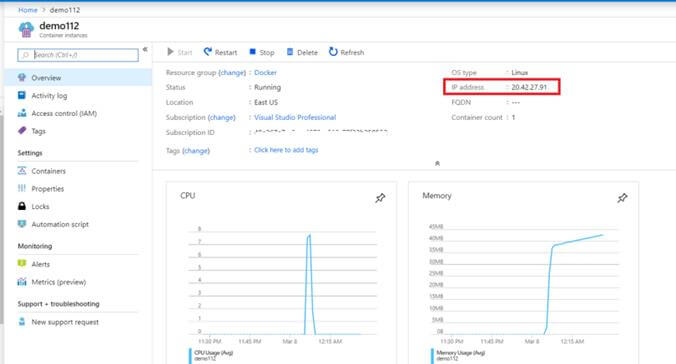This screenshot has height=364, width=676.
Task: Open the Tags sidebar item
Action: (38, 131)
